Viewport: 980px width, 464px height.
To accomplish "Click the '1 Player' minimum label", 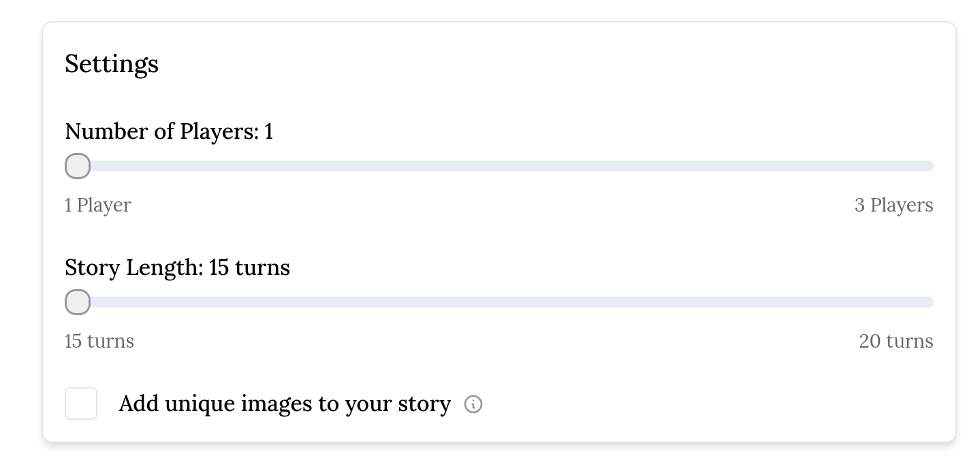I will click(x=98, y=205).
